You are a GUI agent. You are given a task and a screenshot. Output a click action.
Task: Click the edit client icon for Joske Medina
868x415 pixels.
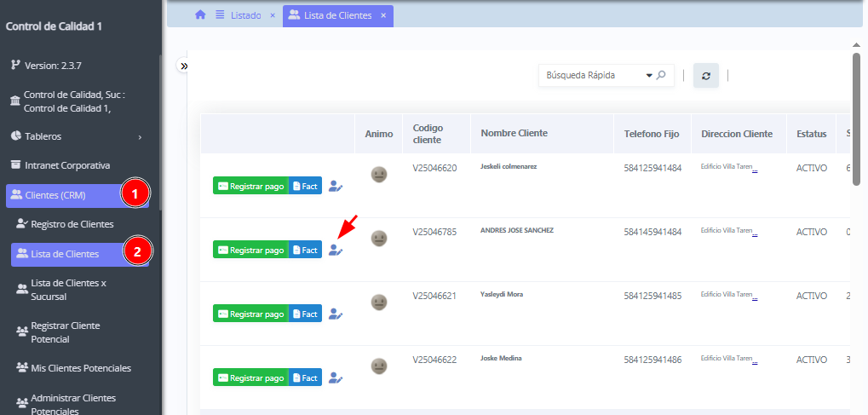tap(336, 378)
